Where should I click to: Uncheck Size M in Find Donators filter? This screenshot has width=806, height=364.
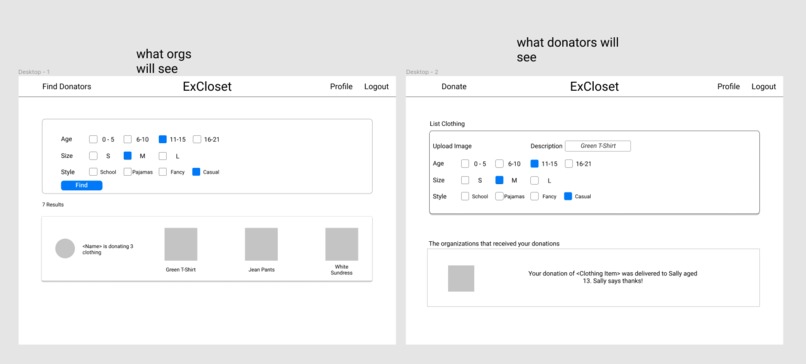pyautogui.click(x=127, y=155)
